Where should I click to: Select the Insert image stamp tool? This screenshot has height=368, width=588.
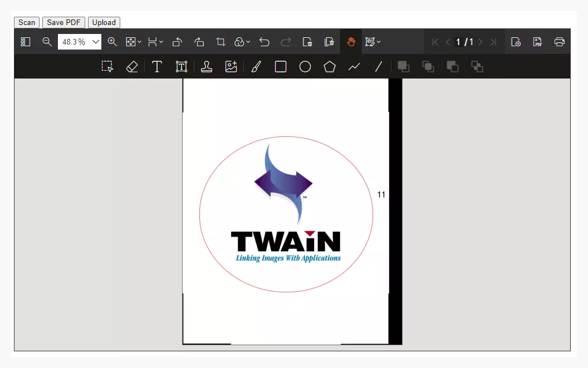pyautogui.click(x=231, y=67)
